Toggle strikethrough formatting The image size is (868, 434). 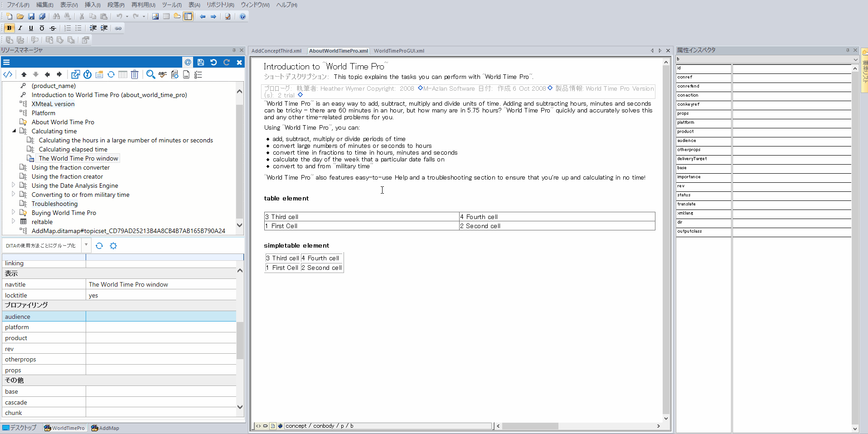53,28
